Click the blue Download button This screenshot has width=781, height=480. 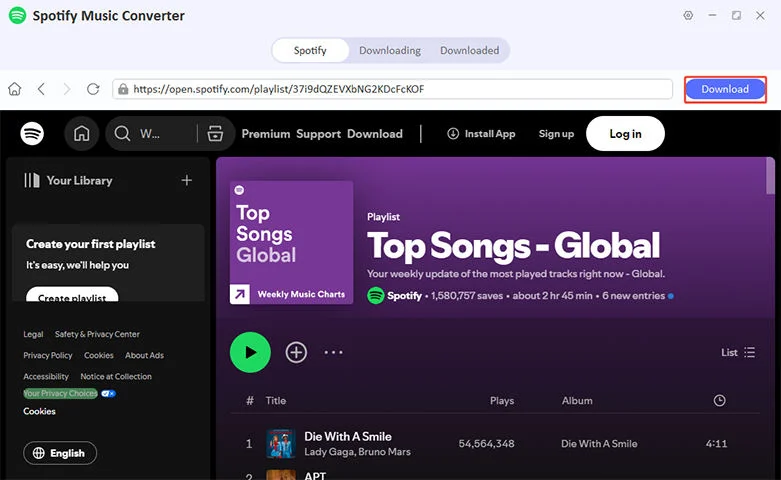(x=725, y=89)
